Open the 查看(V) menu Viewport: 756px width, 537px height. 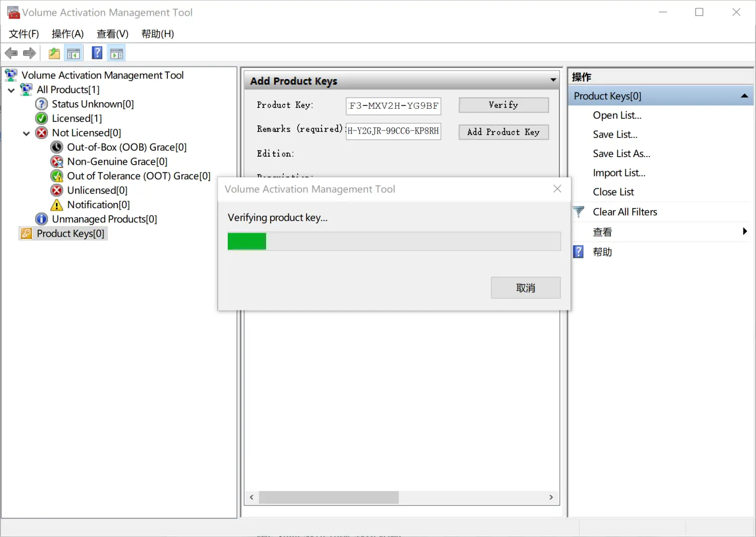112,34
